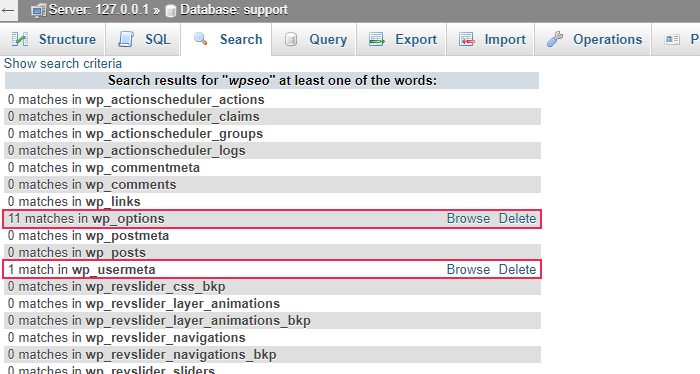The image size is (700, 374).
Task: Click the SQL tab icon
Action: tap(126, 39)
